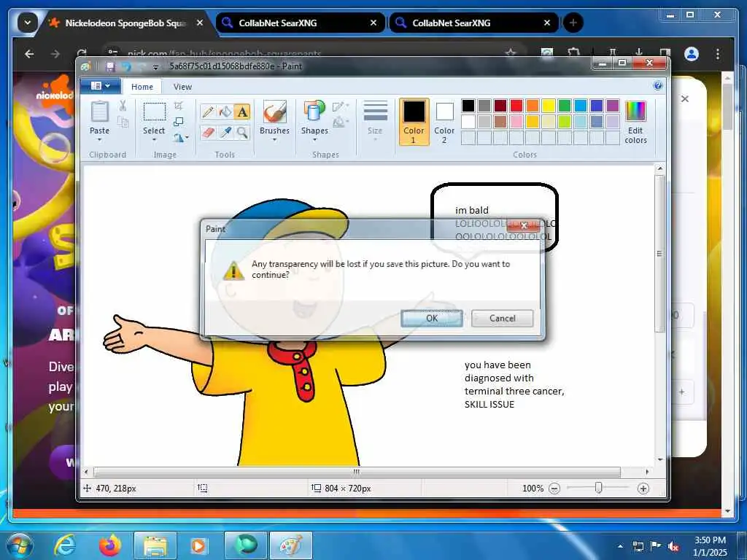The height and width of the screenshot is (560, 747).
Task: Click the Undo icon in Paint title bar
Action: click(125, 66)
